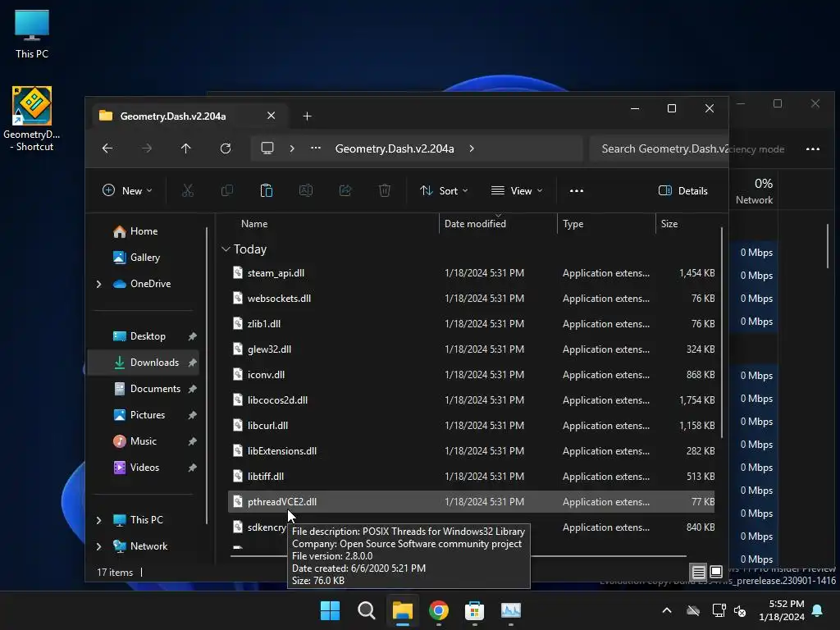The image size is (840, 630).
Task: Open Music quick access folder
Action: tap(143, 441)
